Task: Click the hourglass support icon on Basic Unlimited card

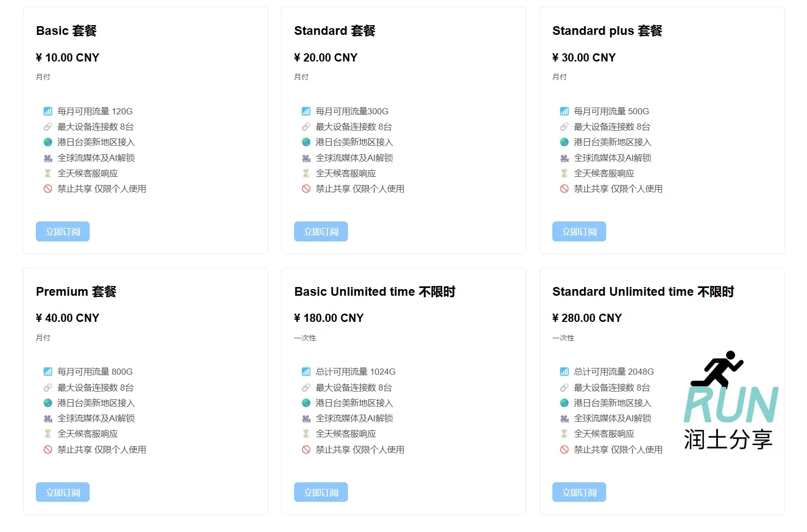Action: pyautogui.click(x=306, y=434)
